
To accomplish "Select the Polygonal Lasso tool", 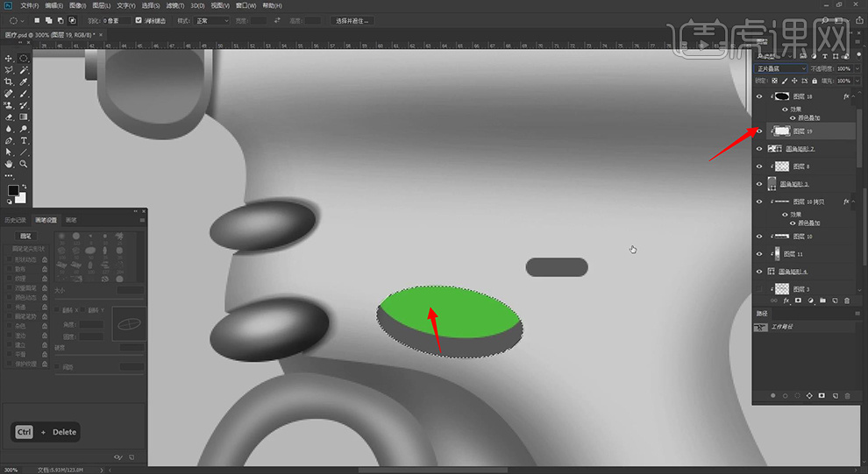I will [x=8, y=70].
